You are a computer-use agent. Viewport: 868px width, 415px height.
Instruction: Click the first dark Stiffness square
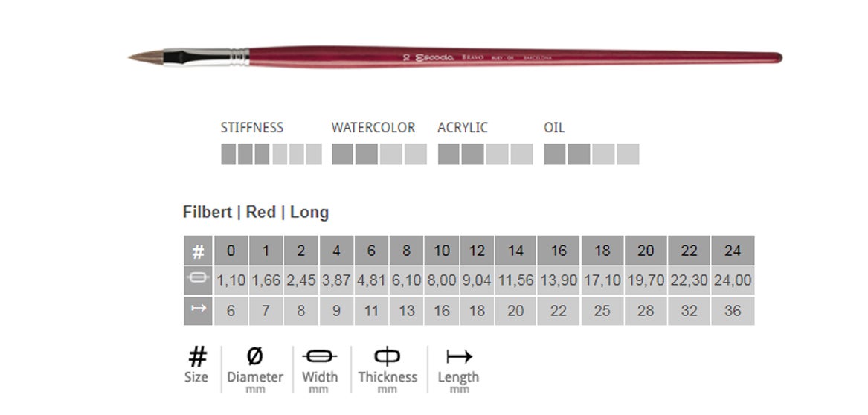click(x=228, y=154)
